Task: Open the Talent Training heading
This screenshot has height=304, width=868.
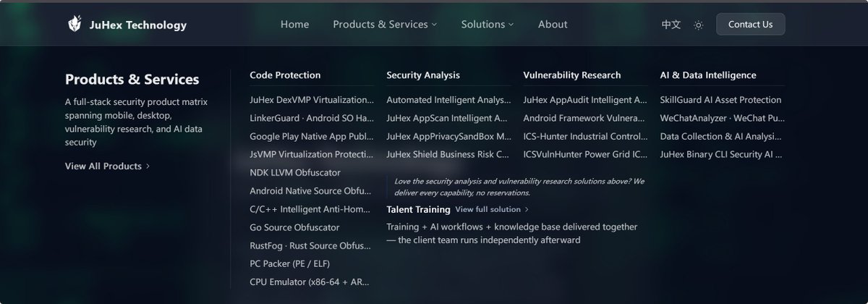Action: click(x=418, y=209)
